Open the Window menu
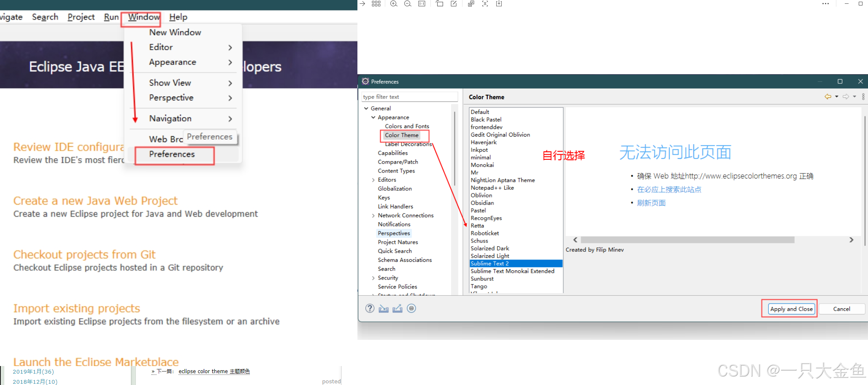The height and width of the screenshot is (385, 868). click(143, 17)
